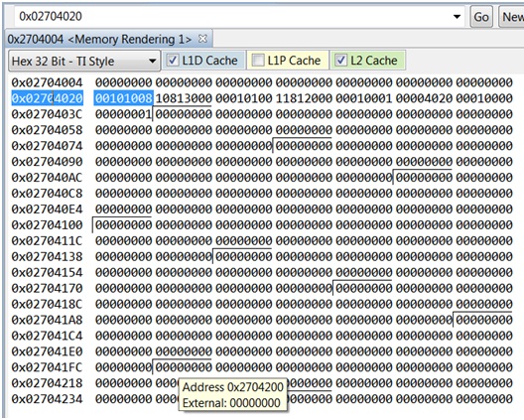Click the address label 0x027040AC
This screenshot has height=420, width=524.
(47, 177)
